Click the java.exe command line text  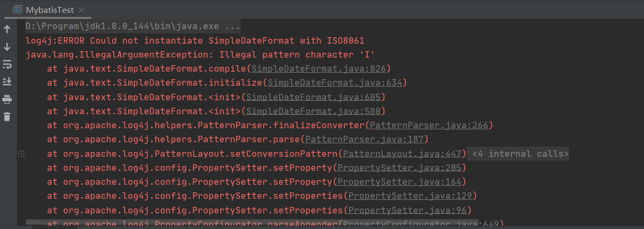pyautogui.click(x=132, y=27)
